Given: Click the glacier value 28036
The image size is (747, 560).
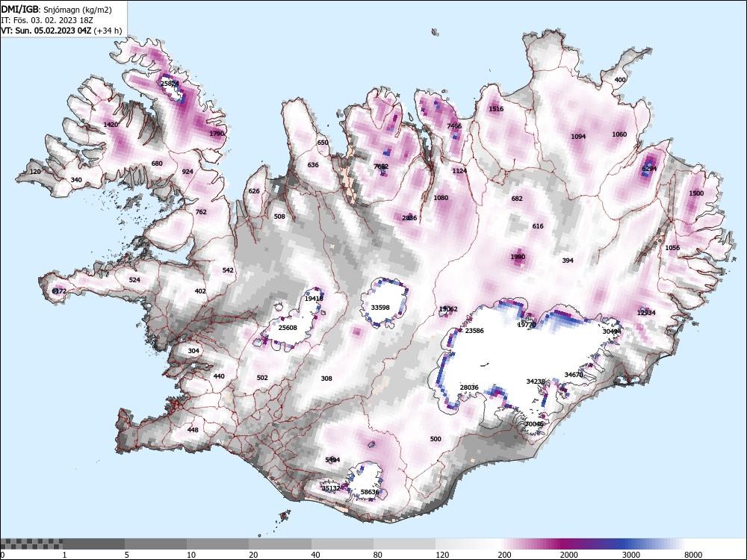Looking at the screenshot, I should 469,388.
